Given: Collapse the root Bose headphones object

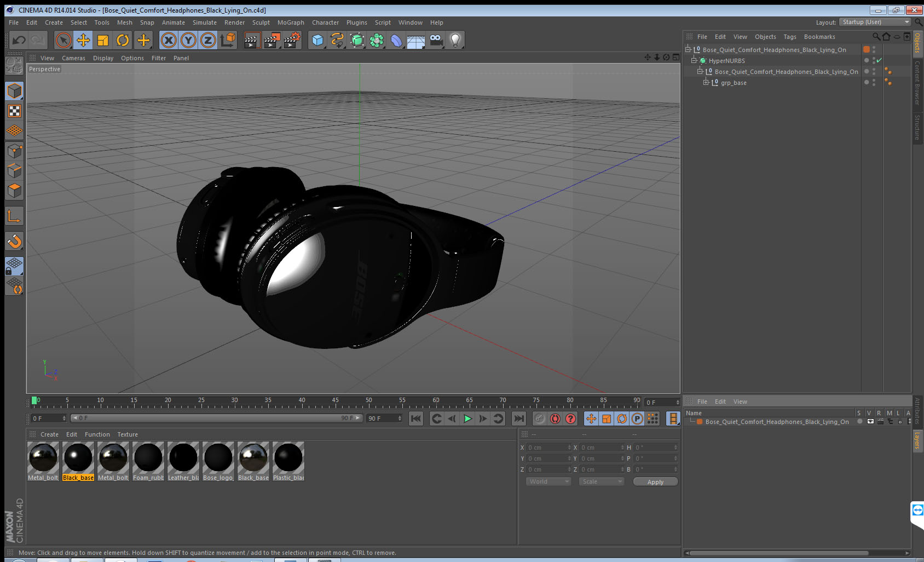Looking at the screenshot, I should [x=688, y=49].
